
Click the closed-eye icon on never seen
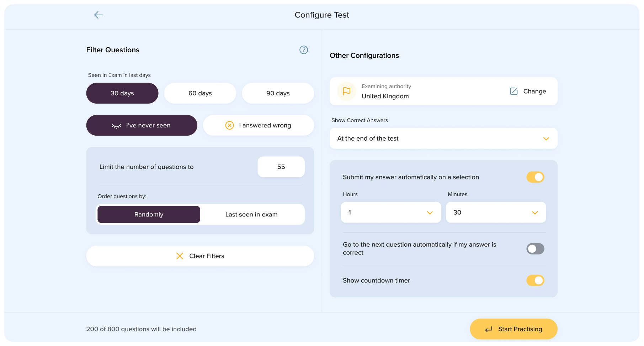point(117,126)
